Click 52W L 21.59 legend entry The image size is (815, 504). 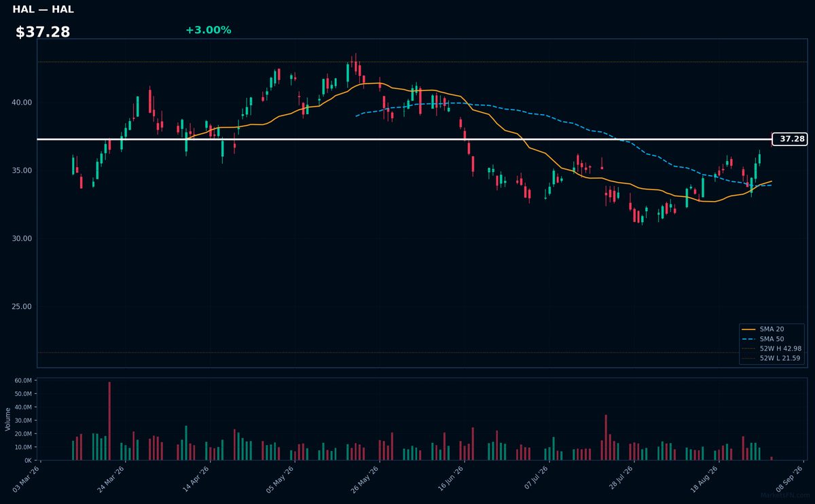click(772, 357)
